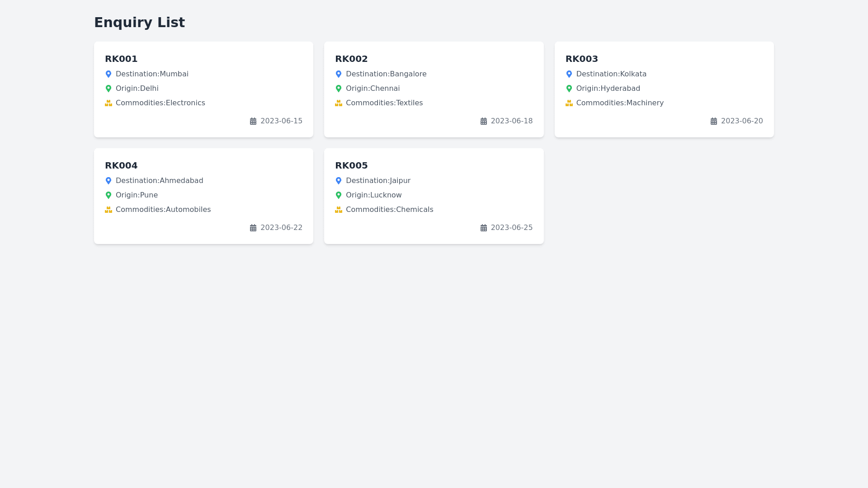This screenshot has width=868, height=488.
Task: Click the calendar icon beside 2023-06-18
Action: click(483, 121)
